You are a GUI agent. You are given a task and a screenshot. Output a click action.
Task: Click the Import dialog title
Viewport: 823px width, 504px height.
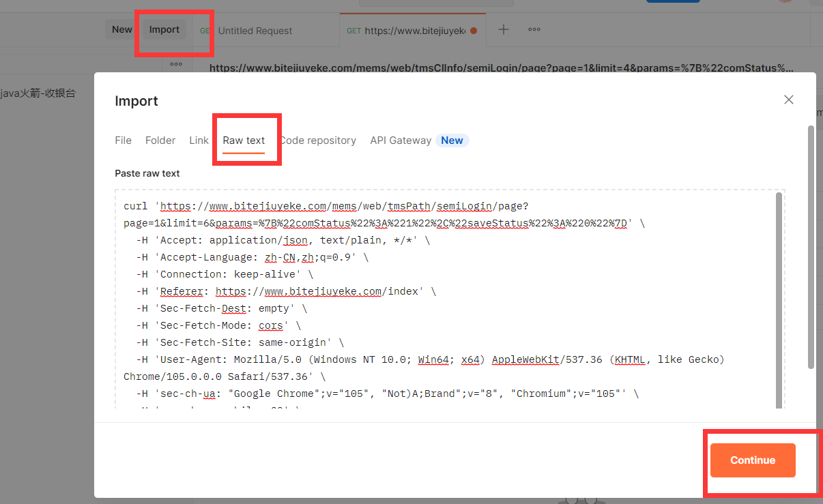pos(136,101)
